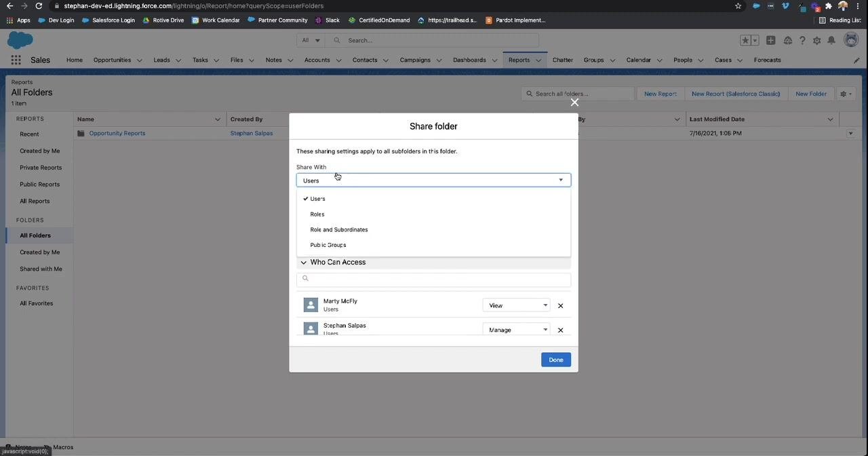Expand the Reports tab dropdown arrow
This screenshot has height=456, width=868.
pyautogui.click(x=538, y=60)
